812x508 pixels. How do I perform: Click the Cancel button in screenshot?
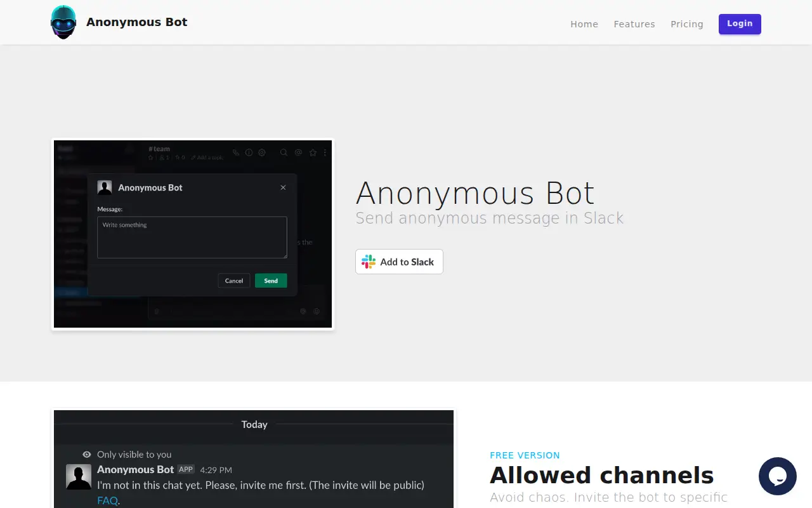pyautogui.click(x=234, y=281)
